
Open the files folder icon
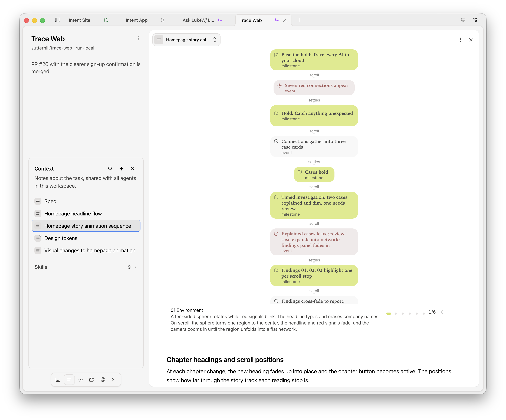click(92, 380)
